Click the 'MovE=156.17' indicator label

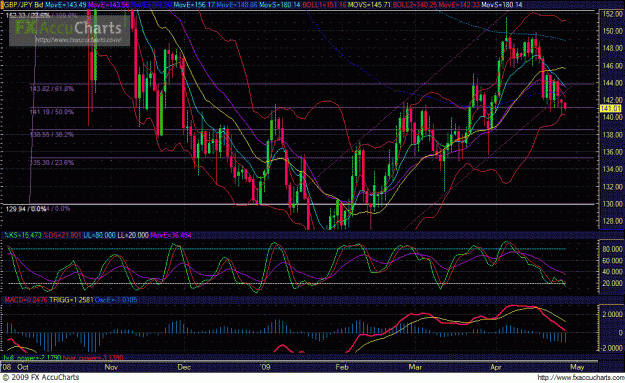tap(194, 5)
